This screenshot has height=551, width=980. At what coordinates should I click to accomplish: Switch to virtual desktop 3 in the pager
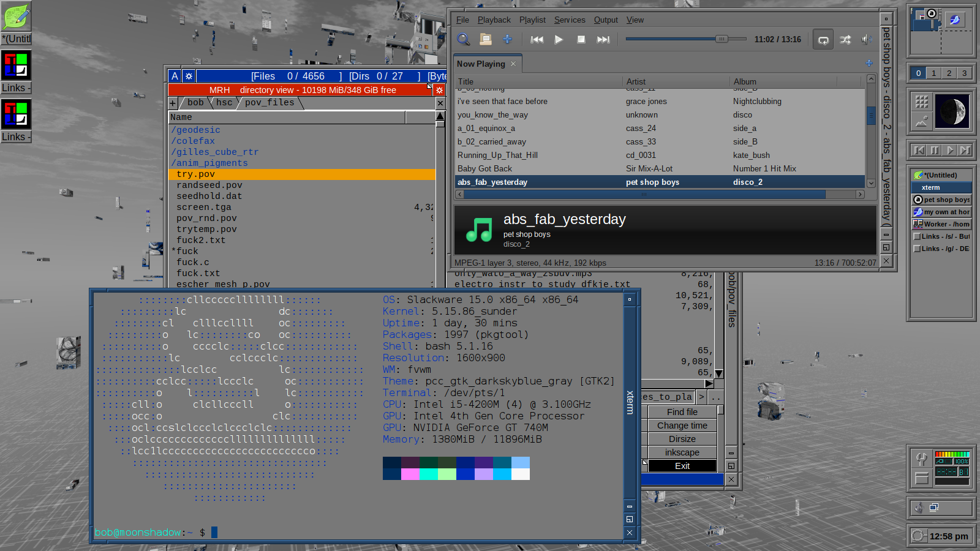point(964,73)
